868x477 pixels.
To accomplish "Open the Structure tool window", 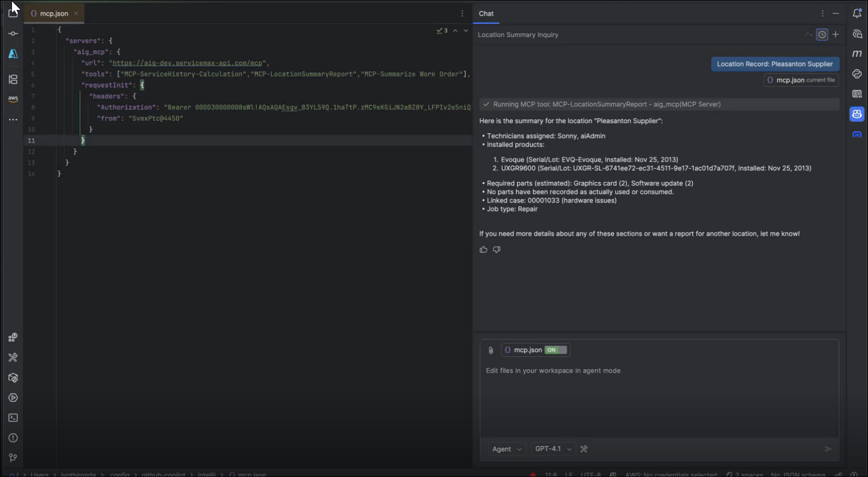I will pyautogui.click(x=13, y=79).
